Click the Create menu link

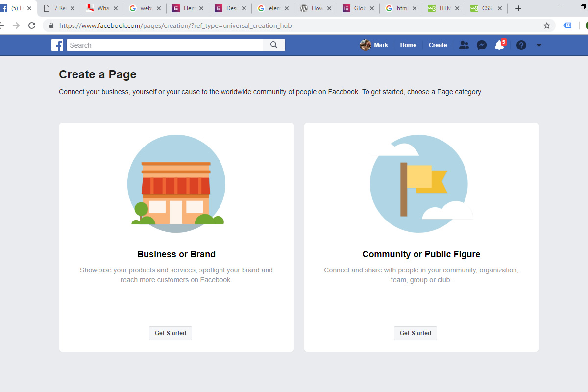pyautogui.click(x=438, y=45)
